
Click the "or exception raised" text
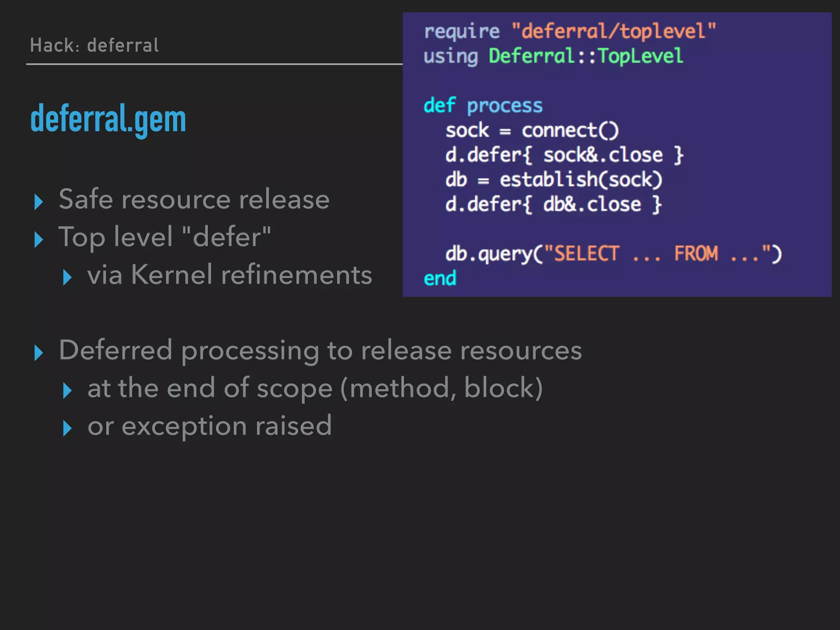[x=210, y=426]
